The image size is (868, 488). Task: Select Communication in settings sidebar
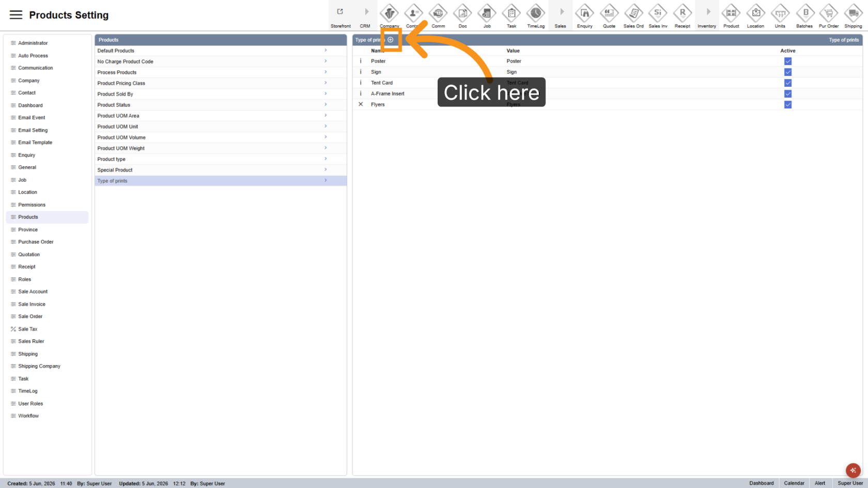[x=47, y=68]
